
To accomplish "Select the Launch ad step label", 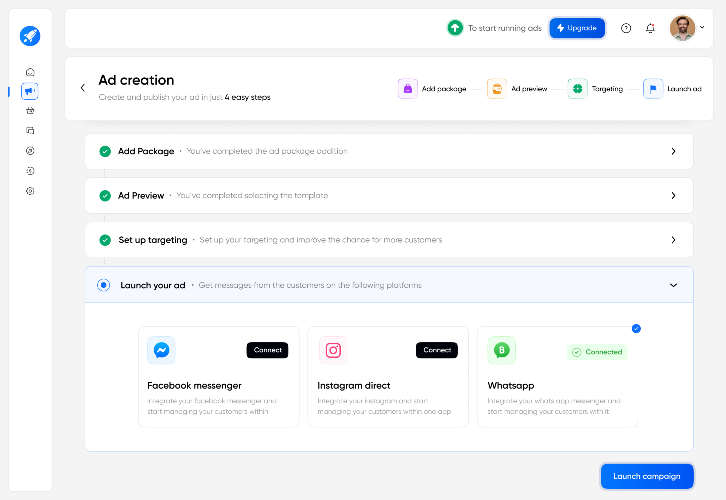I will [x=684, y=88].
